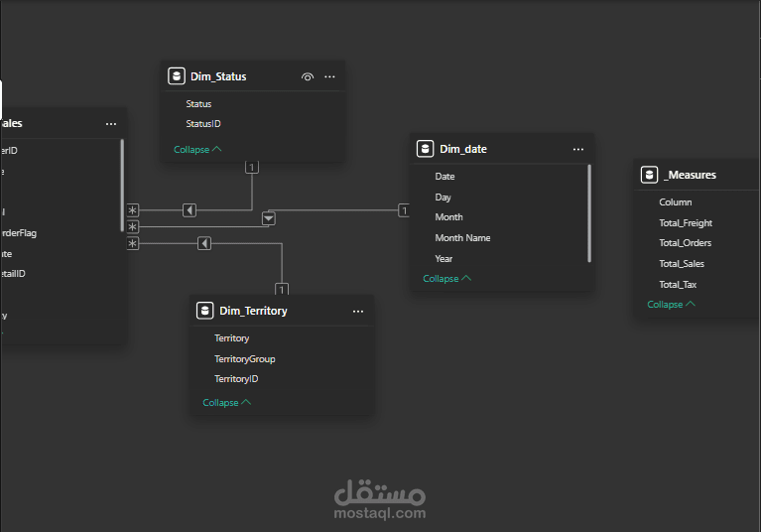Collapse the Dim_date table
This screenshot has width=761, height=532.
(x=447, y=279)
